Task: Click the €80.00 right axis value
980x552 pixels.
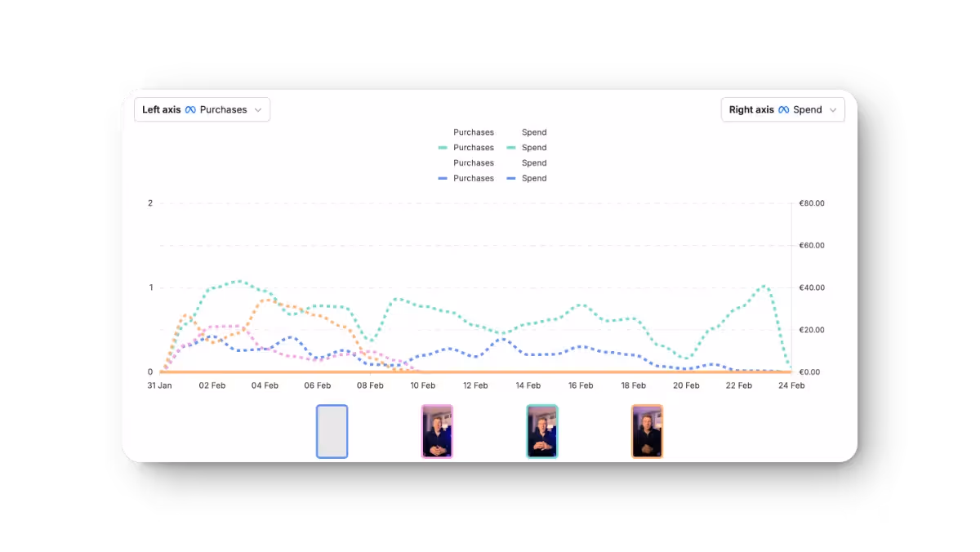Action: point(812,203)
